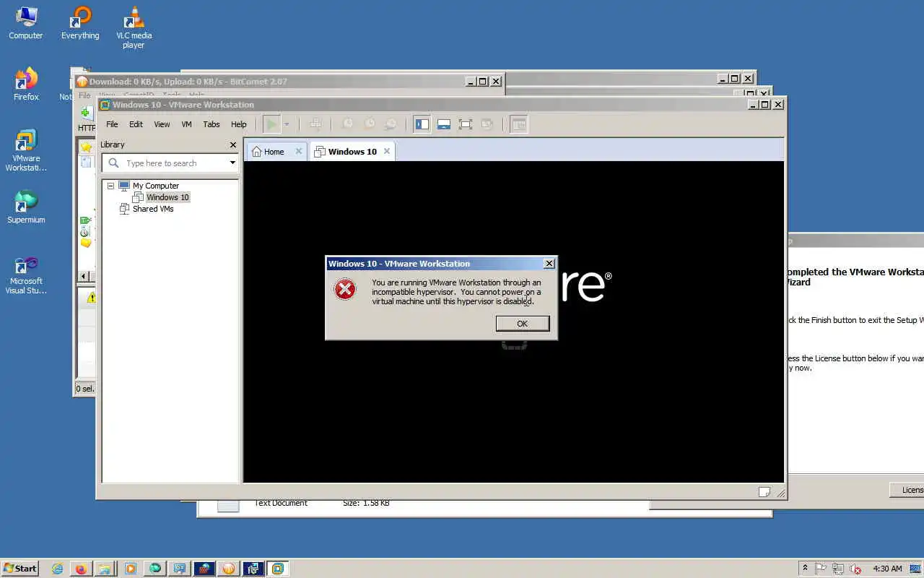The image size is (924, 578).
Task: Toggle the thumbnail bar view icon
Action: click(444, 124)
